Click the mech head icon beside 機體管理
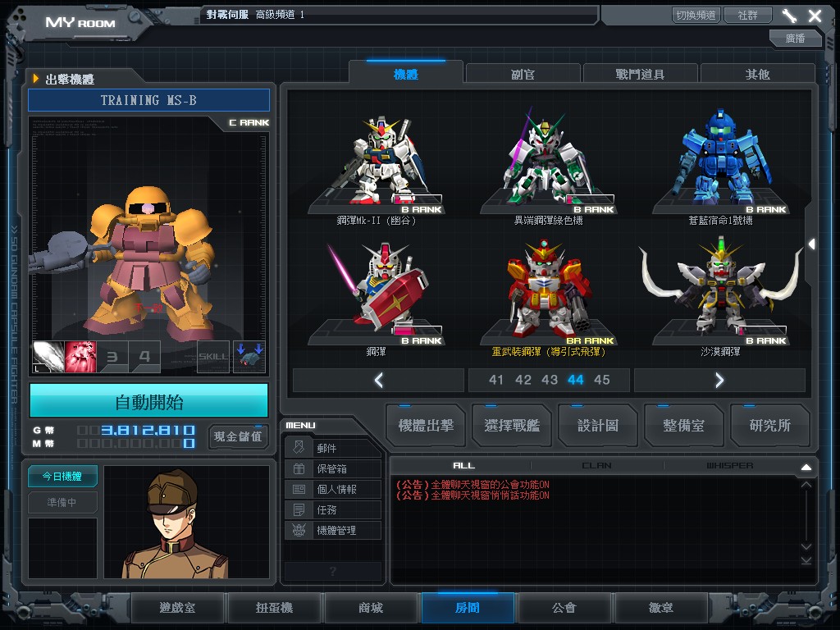 [x=299, y=531]
